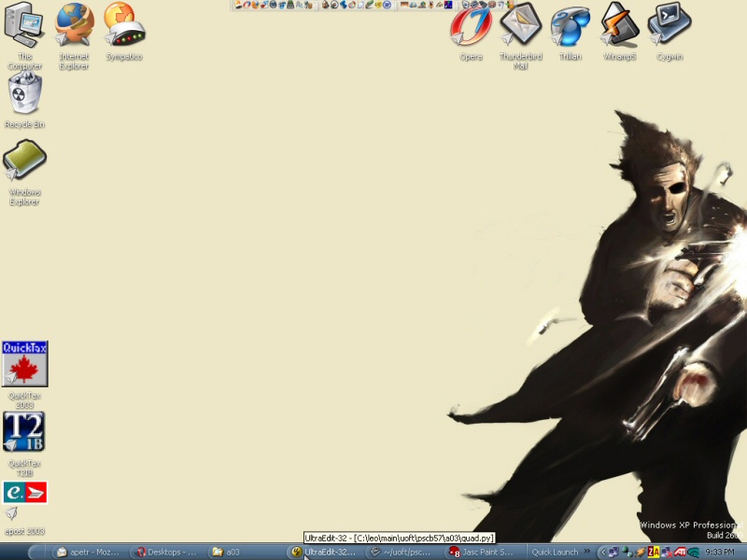Open the epost 2003 desktop shortcut
Viewport: 747px width, 560px height.
pyautogui.click(x=25, y=494)
